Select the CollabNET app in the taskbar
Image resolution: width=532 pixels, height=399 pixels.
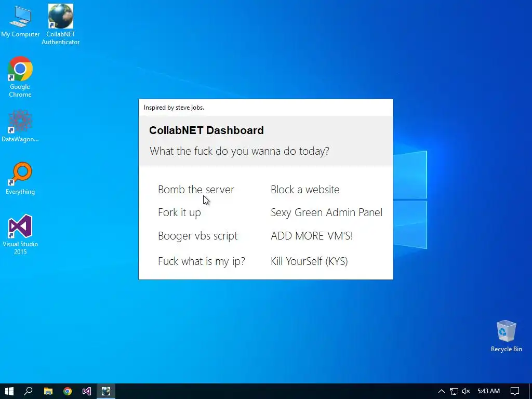[x=106, y=391]
